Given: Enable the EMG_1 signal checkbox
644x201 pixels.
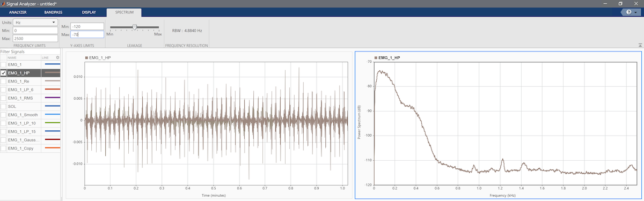Looking at the screenshot, I should coord(4,64).
